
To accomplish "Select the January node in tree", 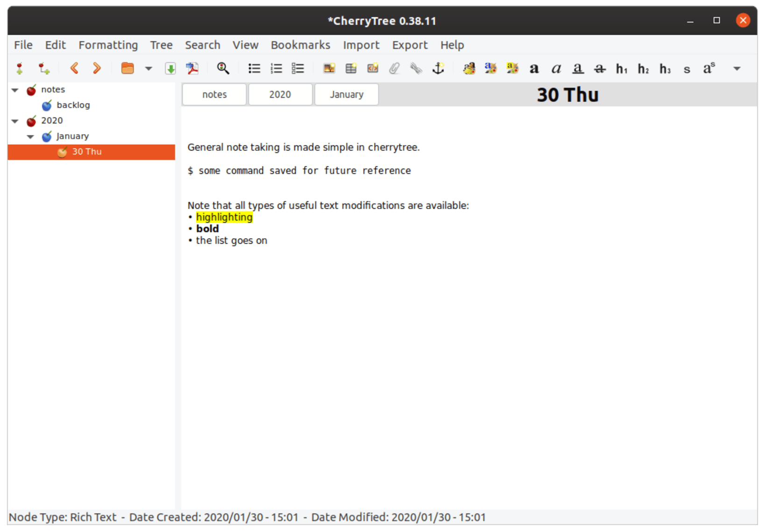I will coord(72,136).
